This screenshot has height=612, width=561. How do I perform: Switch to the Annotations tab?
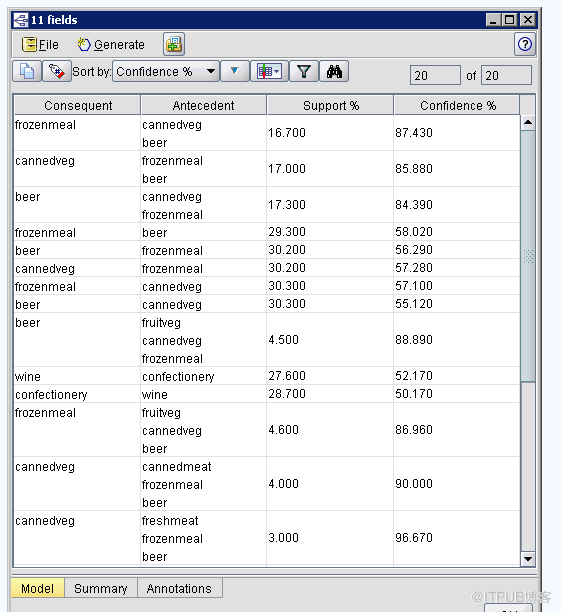click(179, 588)
